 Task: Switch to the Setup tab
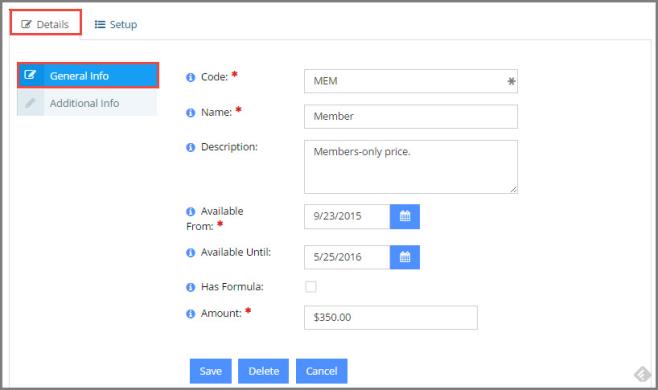(116, 24)
